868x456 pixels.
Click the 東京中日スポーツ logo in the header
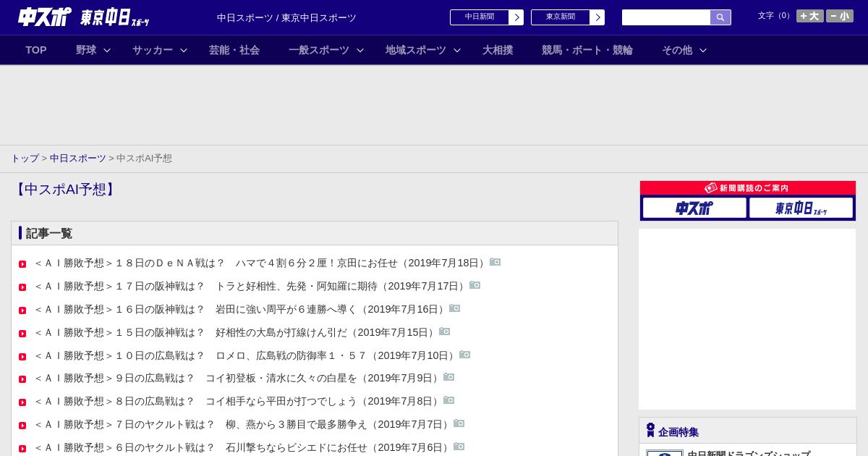(x=114, y=17)
